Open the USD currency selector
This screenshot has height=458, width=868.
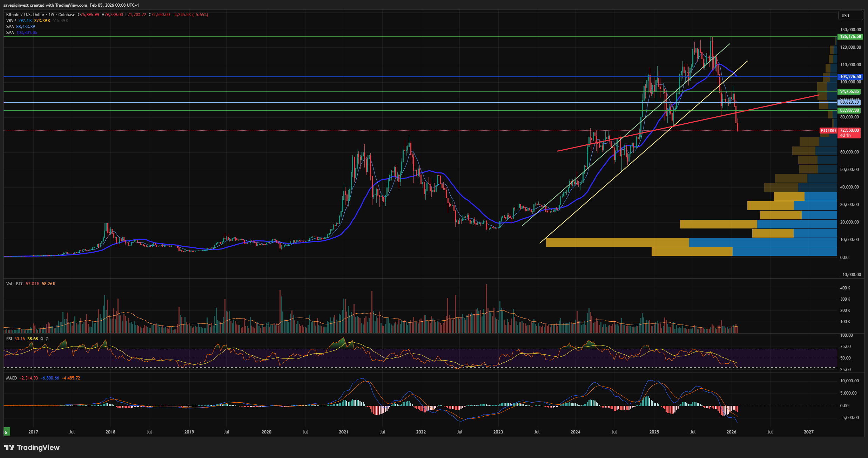850,15
